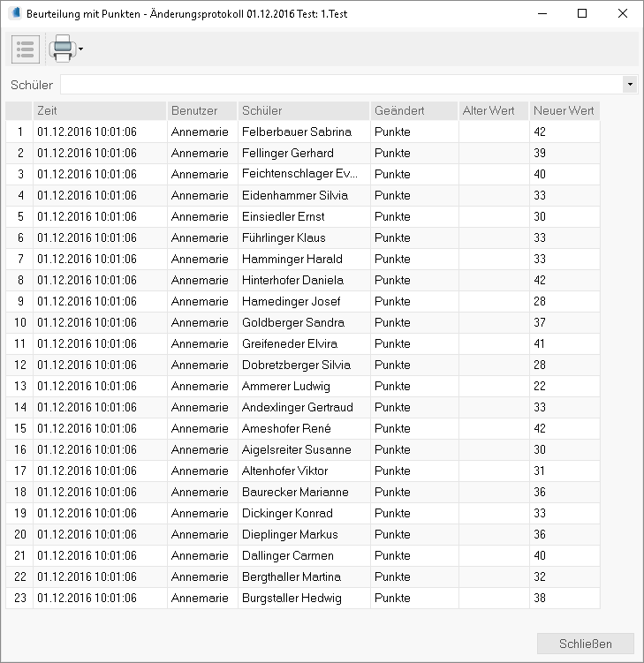Select Altenhofer Viktor cell
This screenshot has height=663, width=644.
[304, 471]
